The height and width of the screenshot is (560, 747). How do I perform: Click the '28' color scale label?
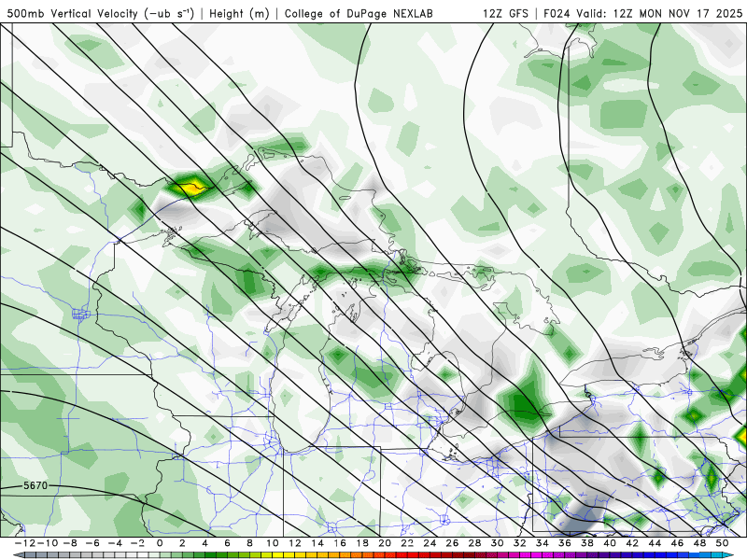(x=474, y=543)
